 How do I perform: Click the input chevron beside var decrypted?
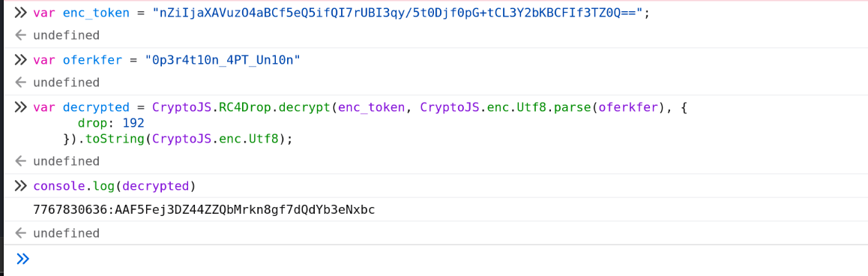pyautogui.click(x=21, y=107)
